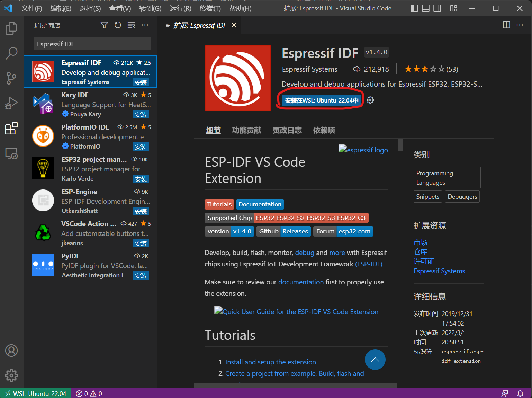Open the 帮助(H) menu
Image resolution: width=532 pixels, height=398 pixels.
pyautogui.click(x=240, y=8)
